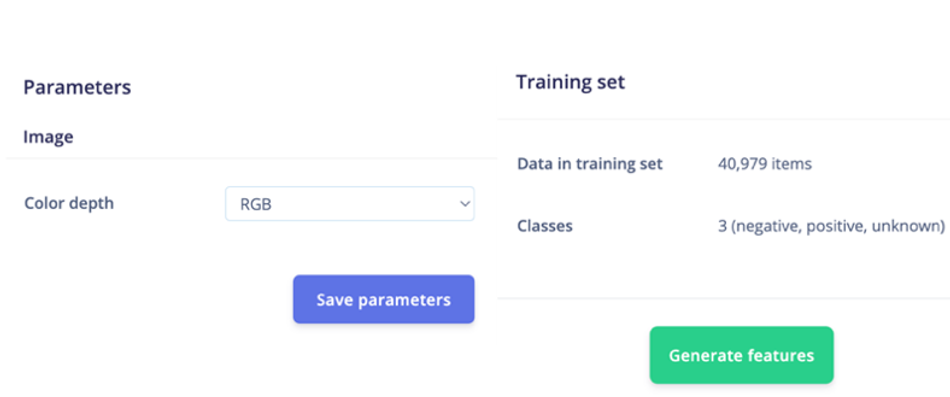Select the RGB value text in combo box
The width and height of the screenshot is (950, 397).
256,204
